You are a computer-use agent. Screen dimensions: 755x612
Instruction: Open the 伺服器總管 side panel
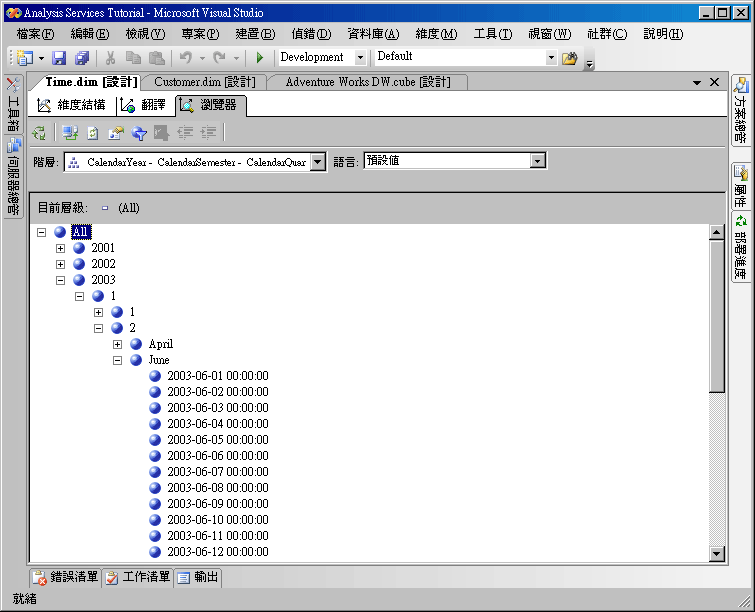(13, 177)
